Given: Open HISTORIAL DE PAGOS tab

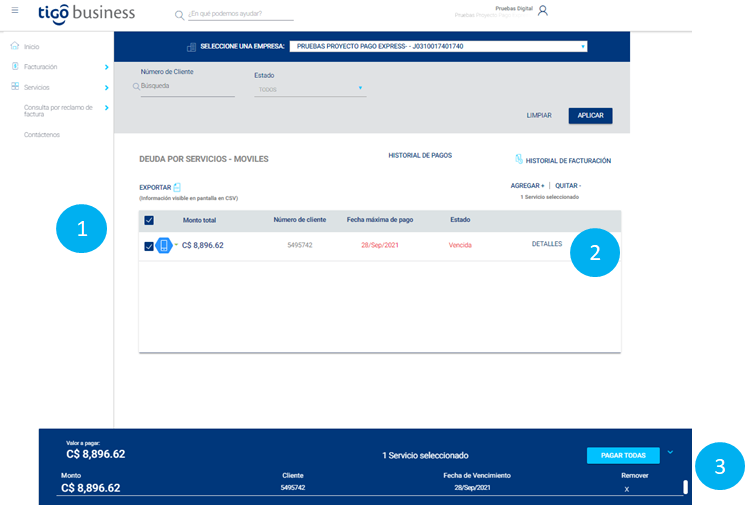Looking at the screenshot, I should click(420, 155).
